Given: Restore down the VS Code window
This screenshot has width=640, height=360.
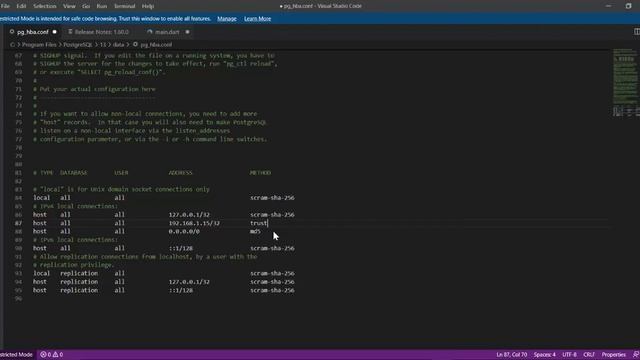Looking at the screenshot, I should [629, 6].
